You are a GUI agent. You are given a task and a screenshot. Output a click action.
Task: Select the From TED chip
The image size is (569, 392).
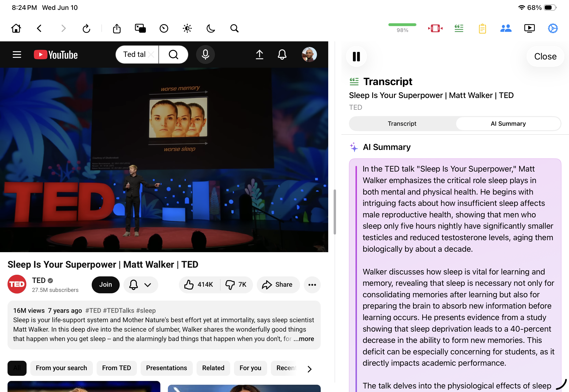coord(116,368)
